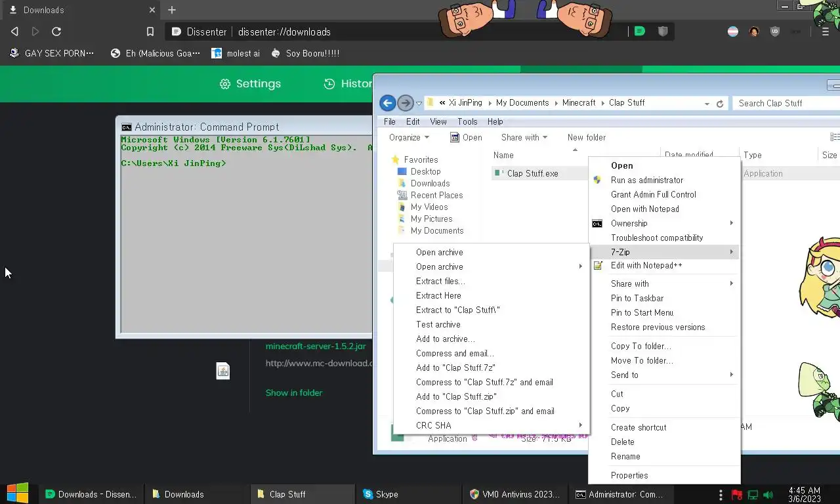Choose Properties in the context menu

(x=664, y=475)
